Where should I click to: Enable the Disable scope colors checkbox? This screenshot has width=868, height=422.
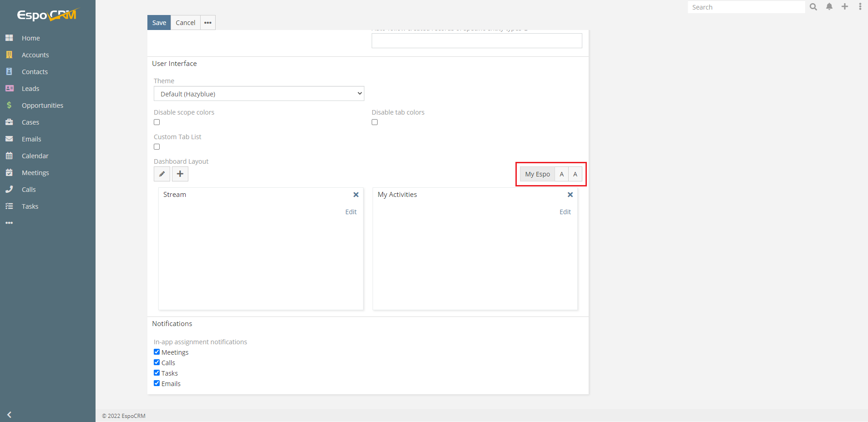(156, 122)
